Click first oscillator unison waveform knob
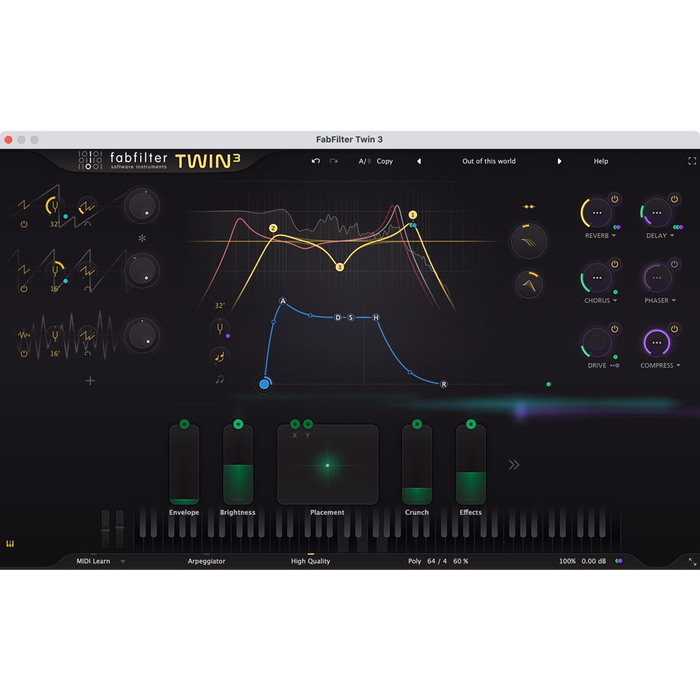 (87, 206)
